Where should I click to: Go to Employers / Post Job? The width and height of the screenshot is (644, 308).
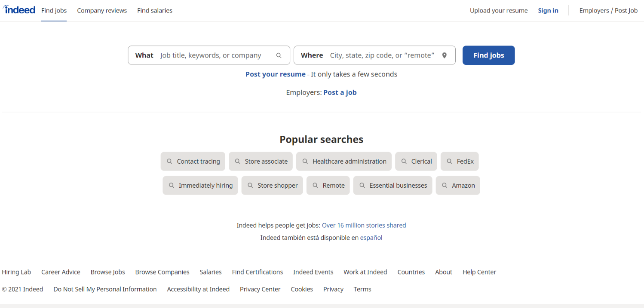click(608, 11)
